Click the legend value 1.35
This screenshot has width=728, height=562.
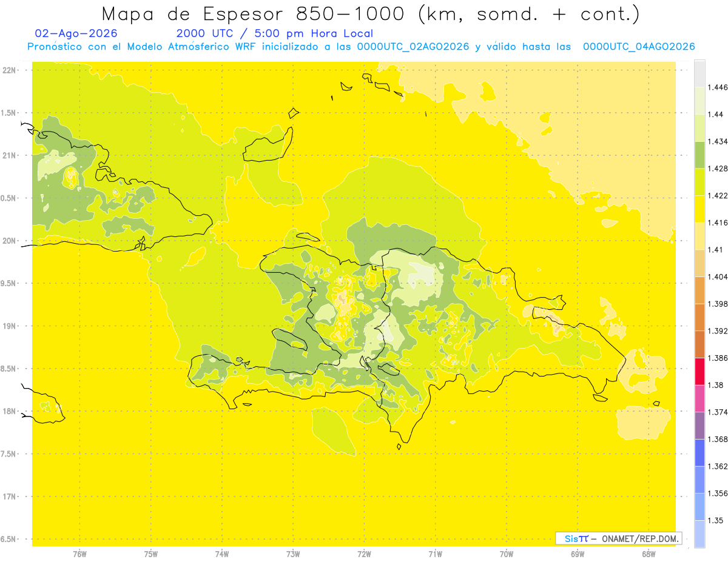pyautogui.click(x=716, y=520)
